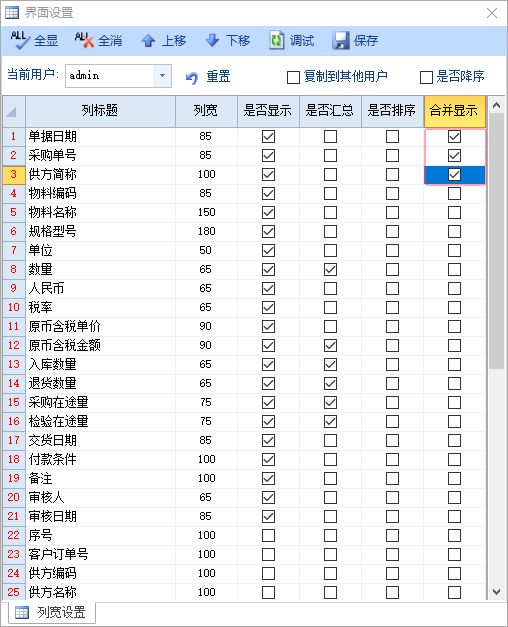Viewport: 508px width, 627px height.
Task: Click the 税率 column title cell
Action: coord(100,308)
